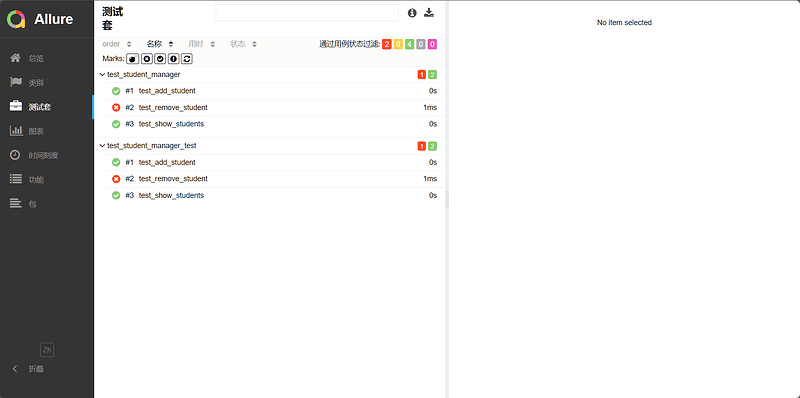Click the download CSV icon
Viewport: 800px width, 398px height.
point(429,13)
